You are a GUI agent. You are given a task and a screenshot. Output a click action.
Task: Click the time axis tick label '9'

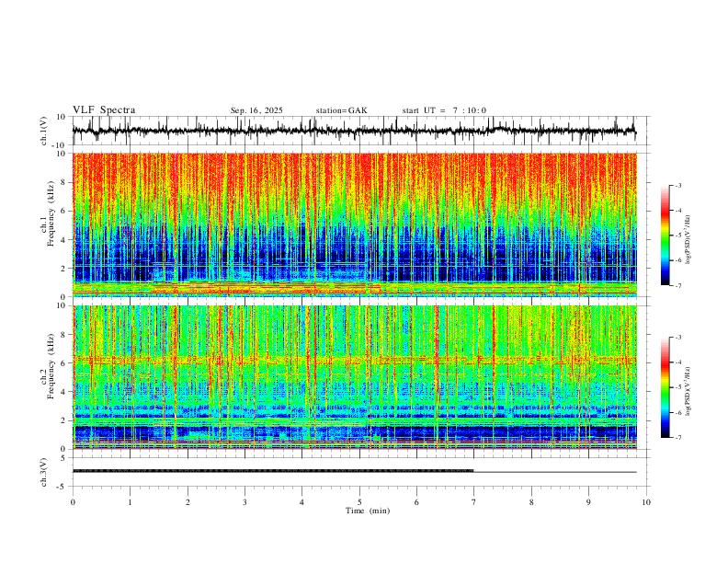588,502
